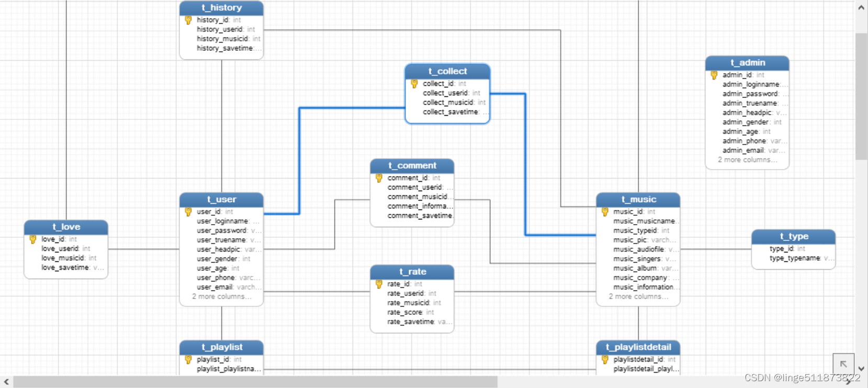Click the key icon next to collect_id

(414, 84)
